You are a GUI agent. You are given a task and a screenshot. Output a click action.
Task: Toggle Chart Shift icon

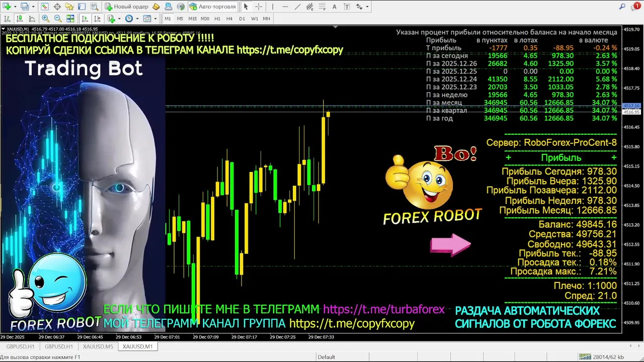(x=97, y=19)
